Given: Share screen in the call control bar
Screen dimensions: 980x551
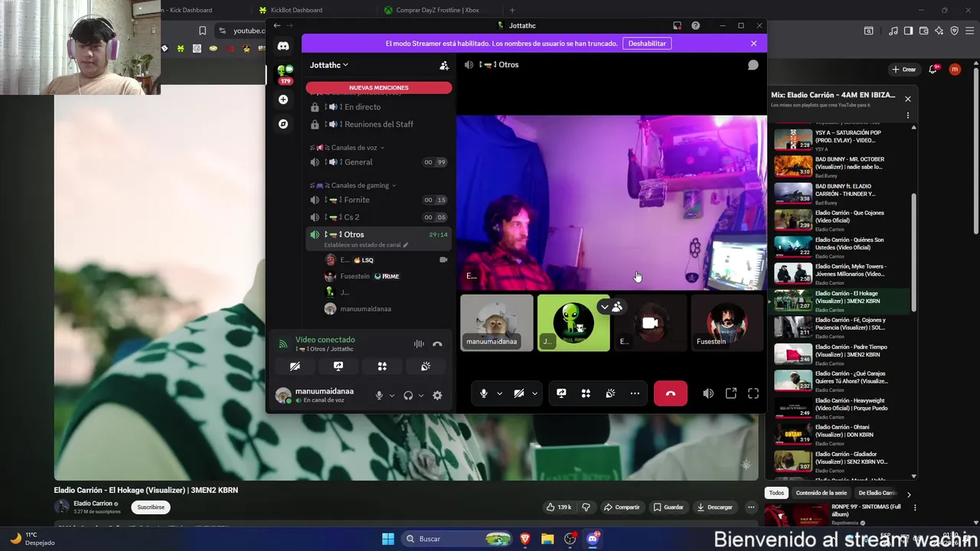Looking at the screenshot, I should (x=561, y=393).
